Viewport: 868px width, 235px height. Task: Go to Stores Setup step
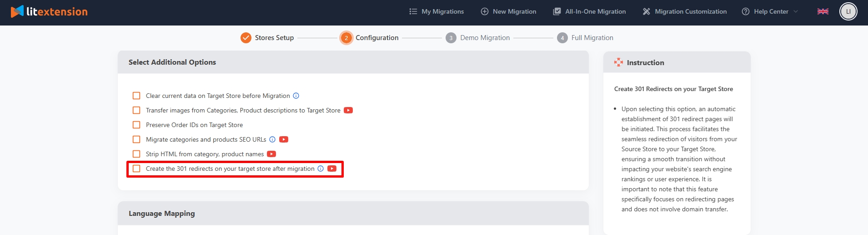pos(274,38)
